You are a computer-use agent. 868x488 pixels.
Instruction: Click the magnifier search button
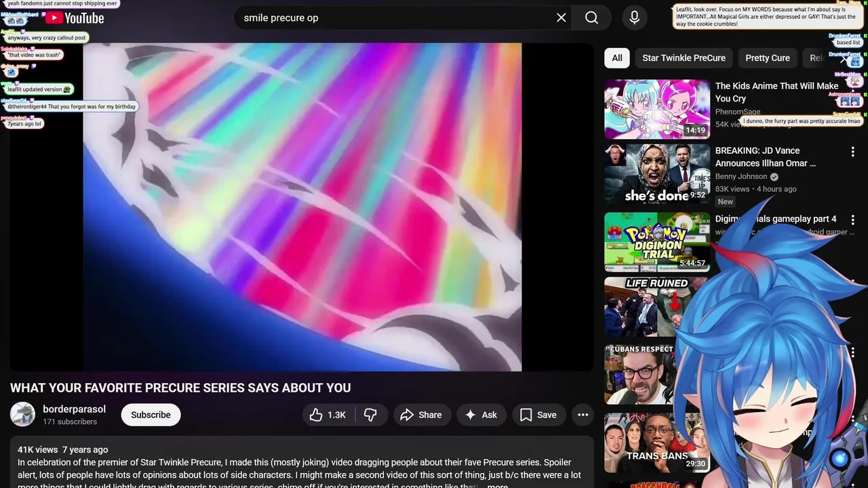[x=591, y=18]
